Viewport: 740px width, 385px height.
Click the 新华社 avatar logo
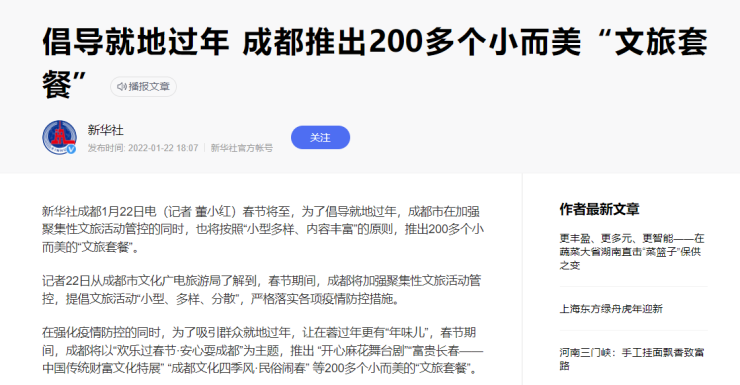(x=59, y=137)
